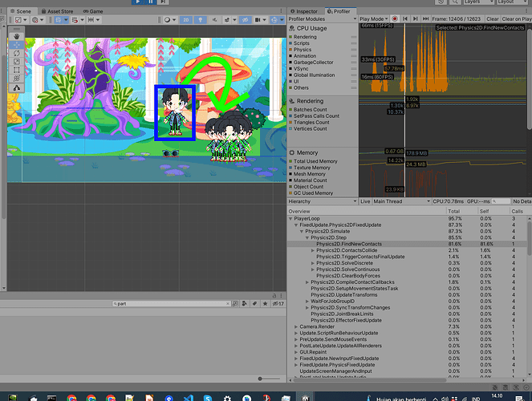This screenshot has height=401, width=532.
Task: Click the editor Play button
Action: pos(138,2)
